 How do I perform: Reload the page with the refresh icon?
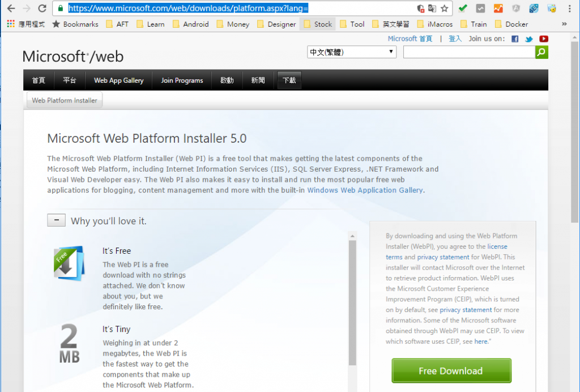(x=42, y=8)
